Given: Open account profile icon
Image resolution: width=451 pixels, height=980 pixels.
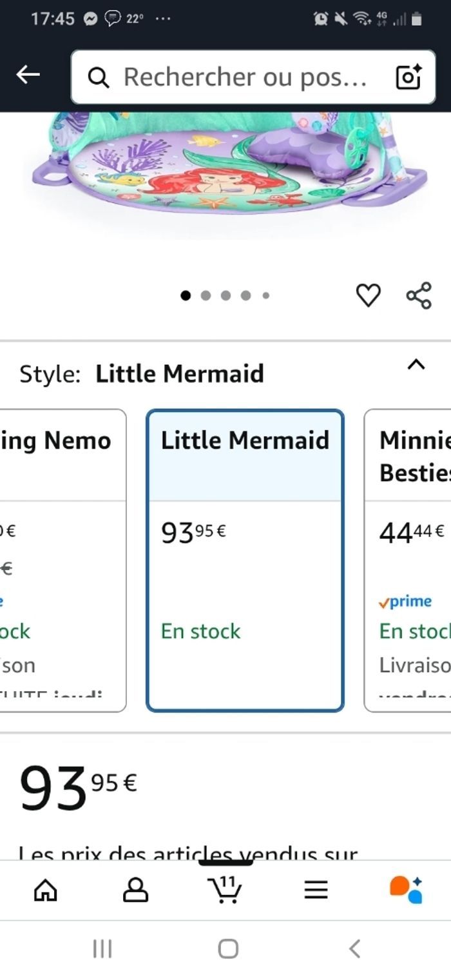Looking at the screenshot, I should [x=135, y=890].
